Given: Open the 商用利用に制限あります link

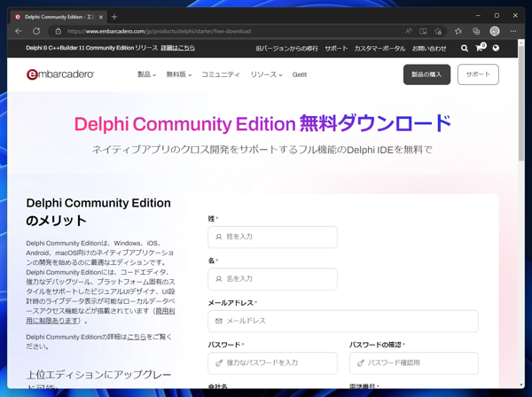Looking at the screenshot, I should click(100, 315).
